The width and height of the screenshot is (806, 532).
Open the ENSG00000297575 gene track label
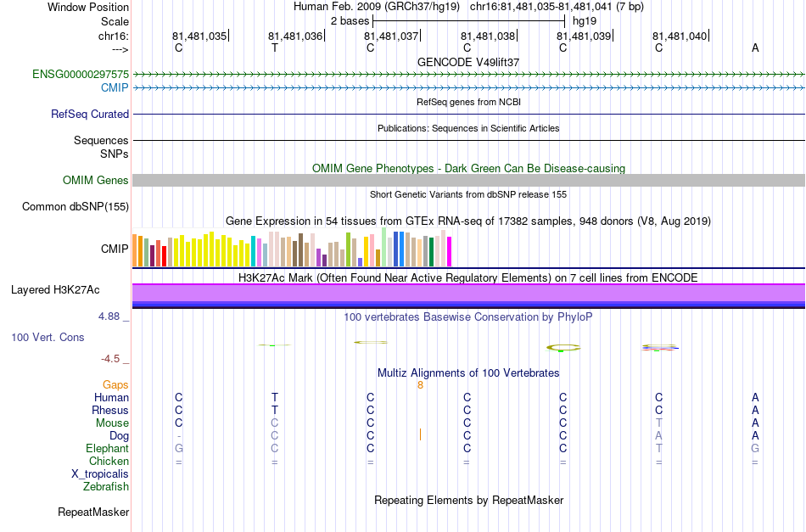pos(81,74)
